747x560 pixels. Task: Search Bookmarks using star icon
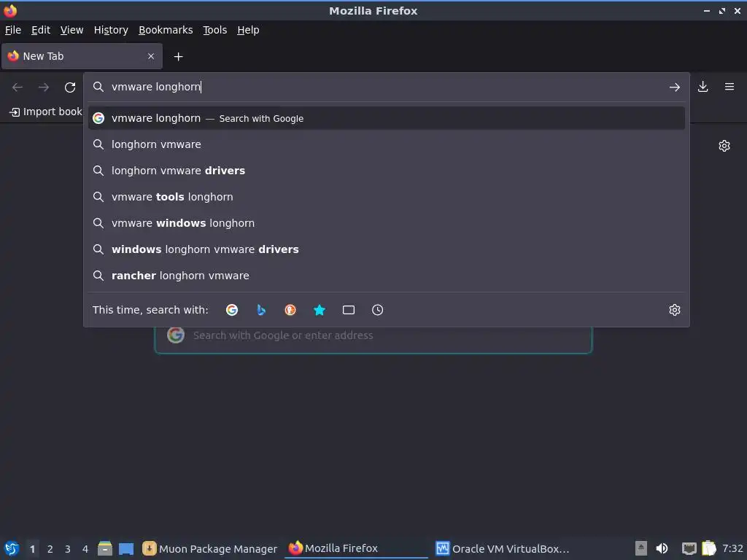320,310
